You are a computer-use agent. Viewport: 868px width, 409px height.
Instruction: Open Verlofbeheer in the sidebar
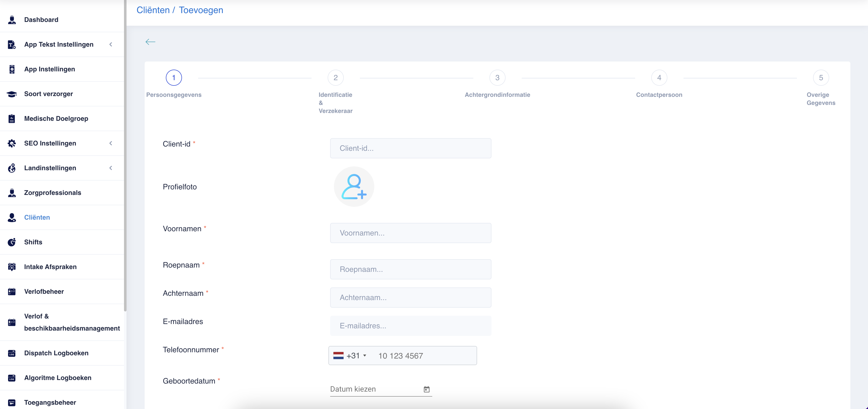tap(44, 291)
